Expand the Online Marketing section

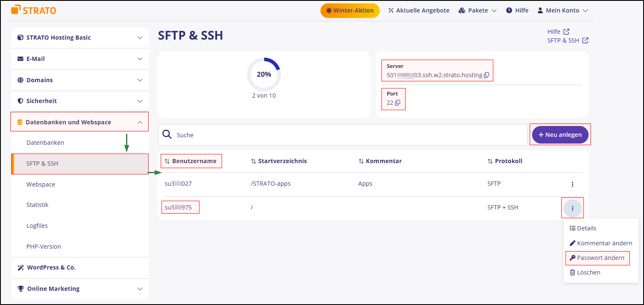[x=80, y=289]
